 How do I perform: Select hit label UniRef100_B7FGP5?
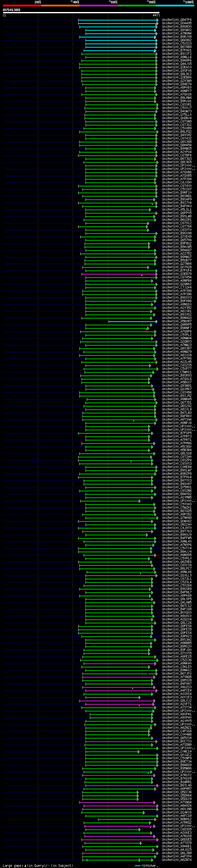[177, 433]
